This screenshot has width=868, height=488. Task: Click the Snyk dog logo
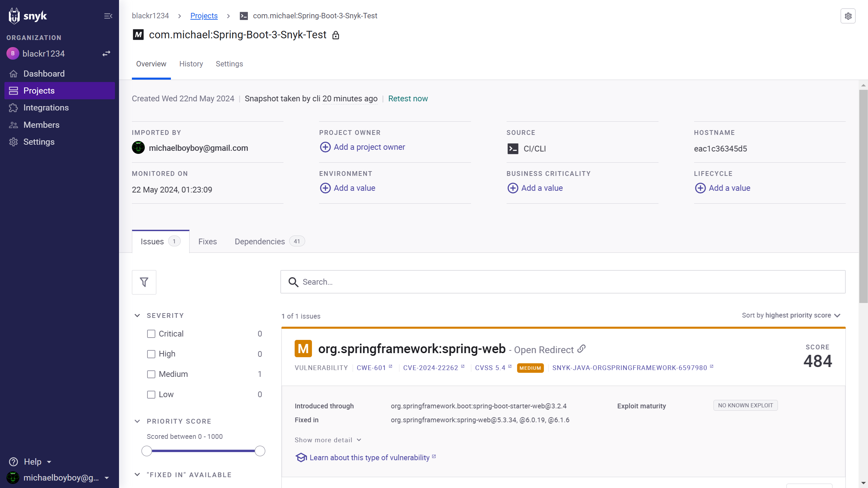[14, 16]
